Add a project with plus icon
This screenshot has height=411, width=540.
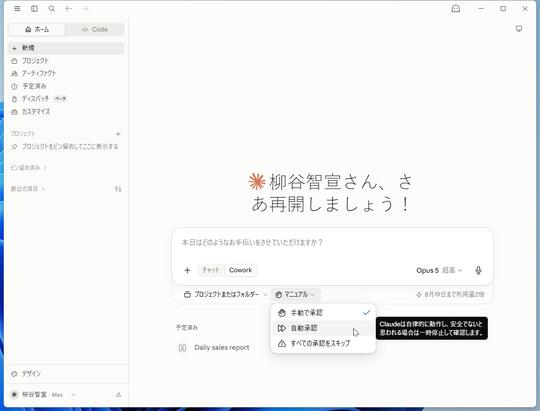[x=118, y=134]
